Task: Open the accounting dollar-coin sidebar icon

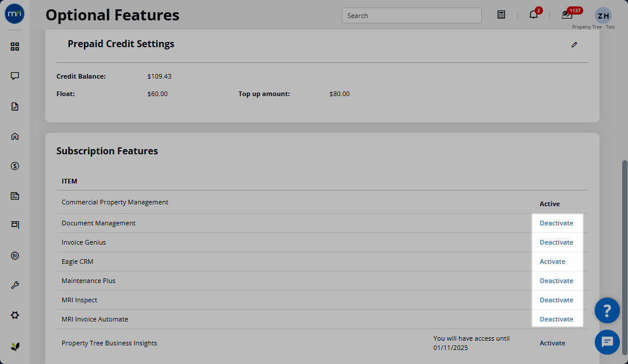Action: coord(15,166)
